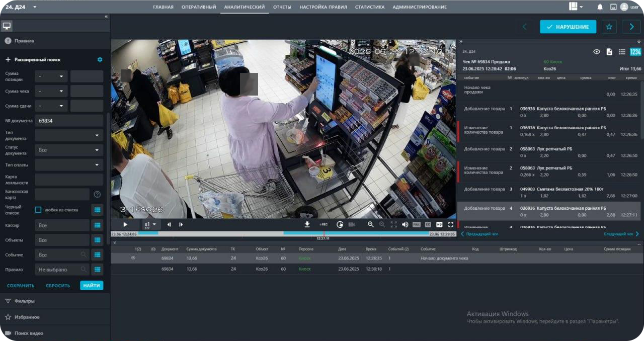Zoom in on the video with the magnifier
This screenshot has width=644, height=341.
coord(371,224)
